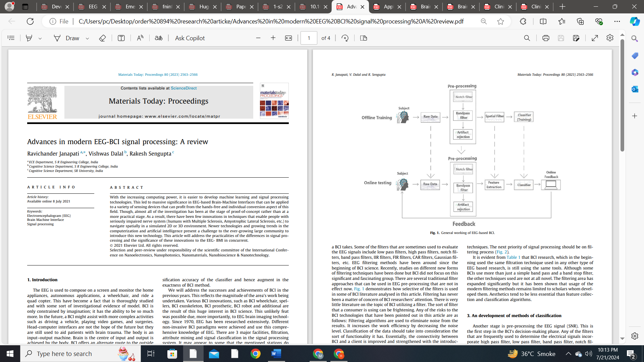This screenshot has height=362, width=644.
Task: Open Task View from taskbar
Action: (151, 354)
